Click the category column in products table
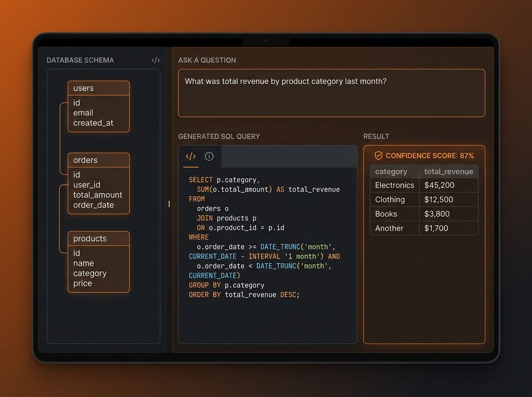Viewport: 532px width, 397px height. pyautogui.click(x=90, y=273)
